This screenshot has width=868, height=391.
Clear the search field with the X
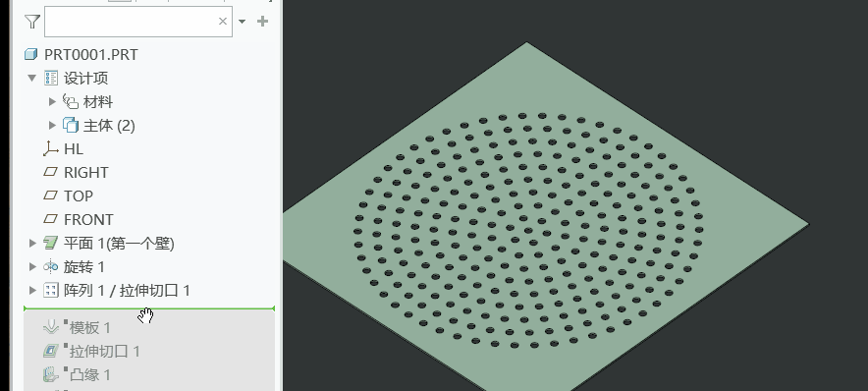223,21
